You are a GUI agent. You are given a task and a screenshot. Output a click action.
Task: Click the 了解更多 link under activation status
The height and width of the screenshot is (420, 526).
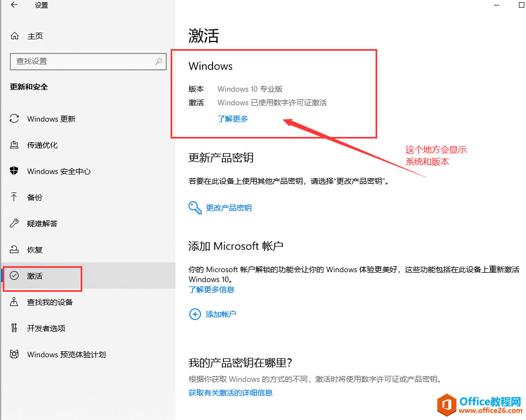(232, 119)
